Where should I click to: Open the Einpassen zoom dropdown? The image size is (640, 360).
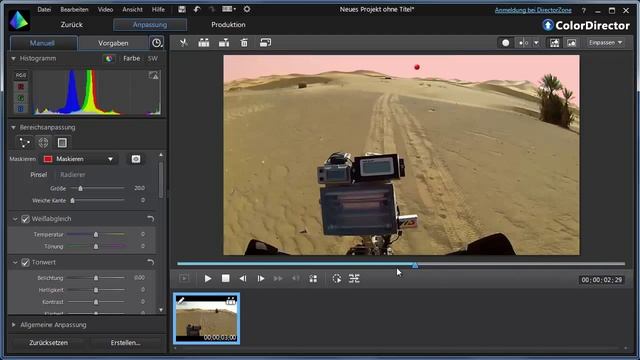[606, 42]
